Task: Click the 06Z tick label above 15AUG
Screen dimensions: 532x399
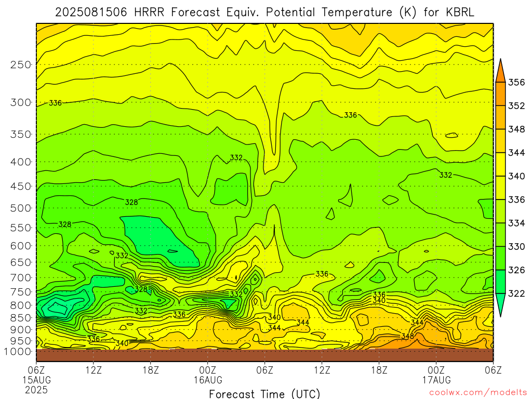Action: [x=36, y=370]
